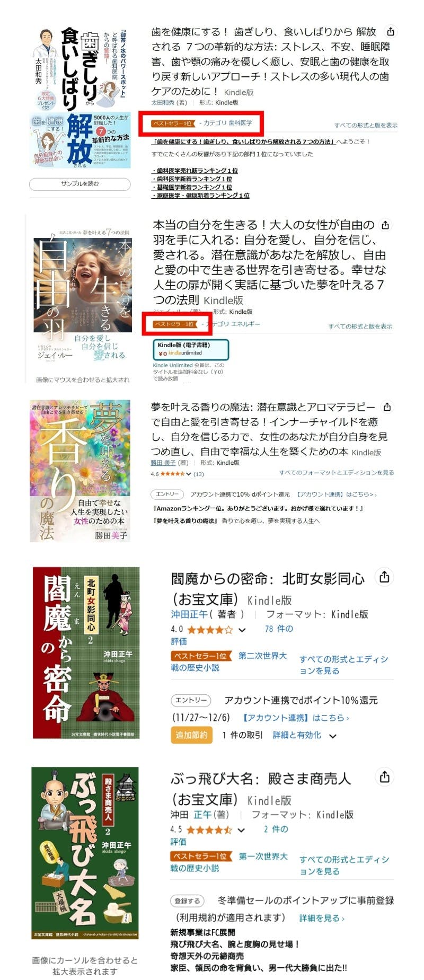
Task: Tap the share icon for 夢を叶える香りの魔法
Action: 387,407
